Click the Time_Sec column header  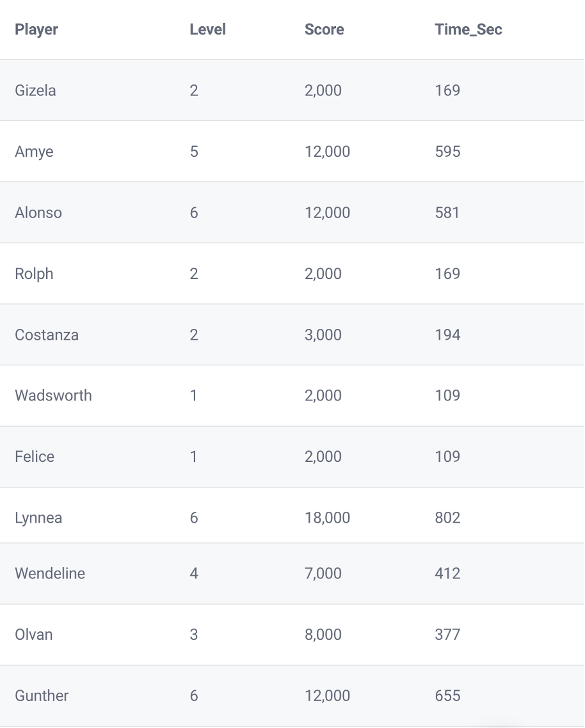pyautogui.click(x=469, y=29)
